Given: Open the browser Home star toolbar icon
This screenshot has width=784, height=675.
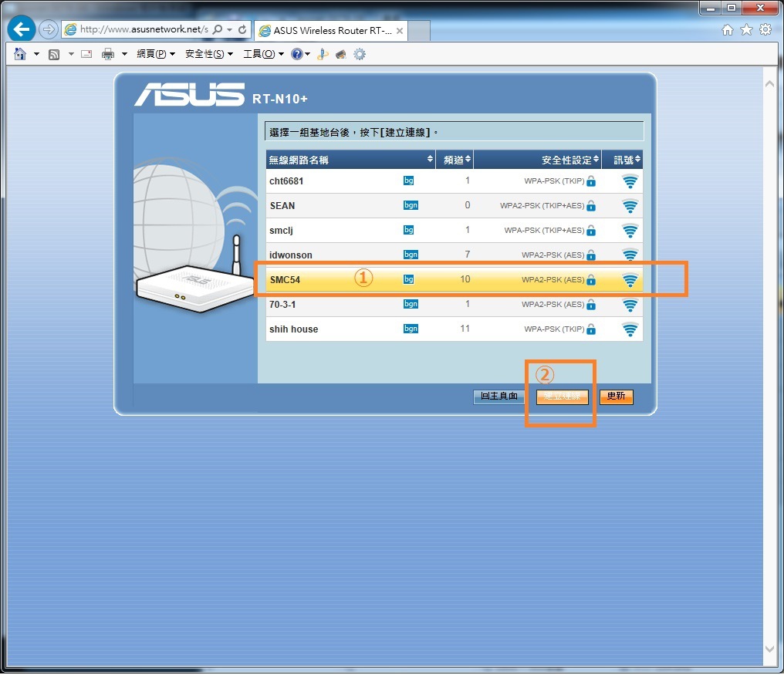Looking at the screenshot, I should [x=728, y=30].
